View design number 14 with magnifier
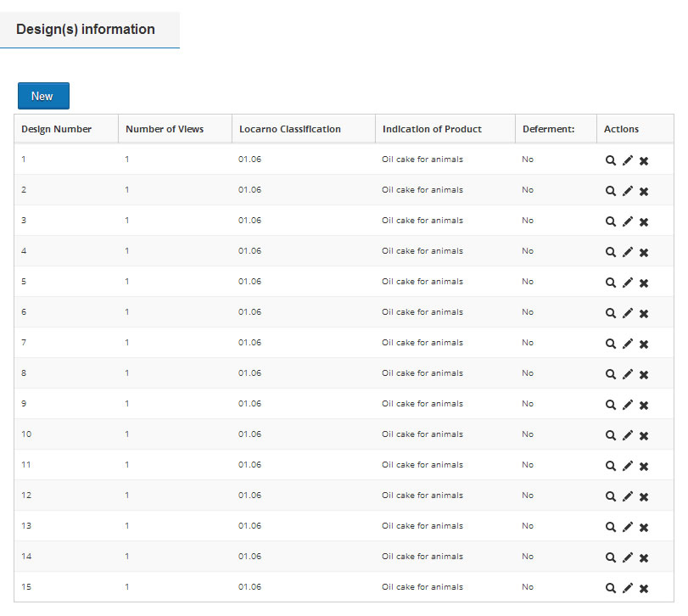This screenshot has width=688, height=616. coord(610,557)
